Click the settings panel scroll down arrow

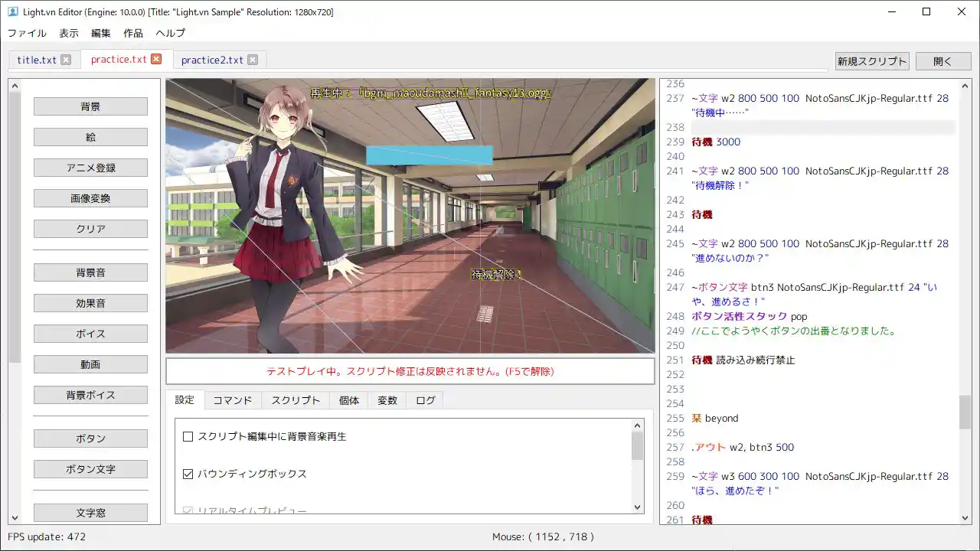pos(638,507)
